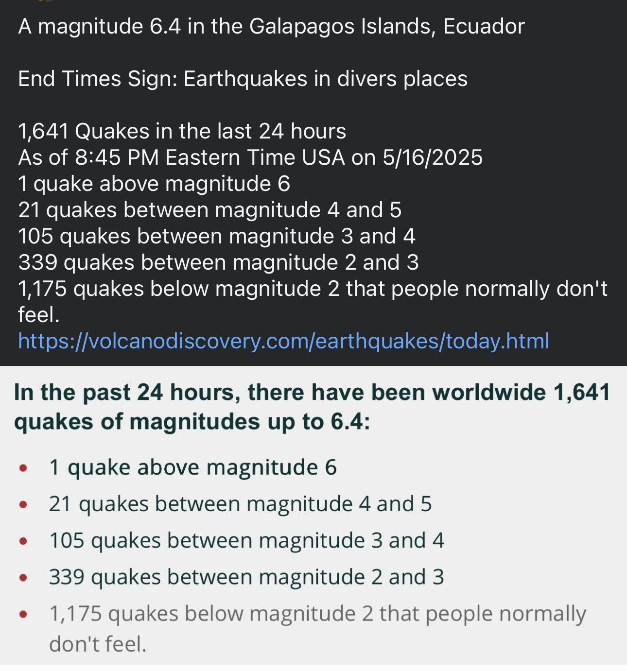The height and width of the screenshot is (672, 627).
Task: Click the 'As of 8:45 PM Eastern Time' line
Action: pyautogui.click(x=250, y=157)
